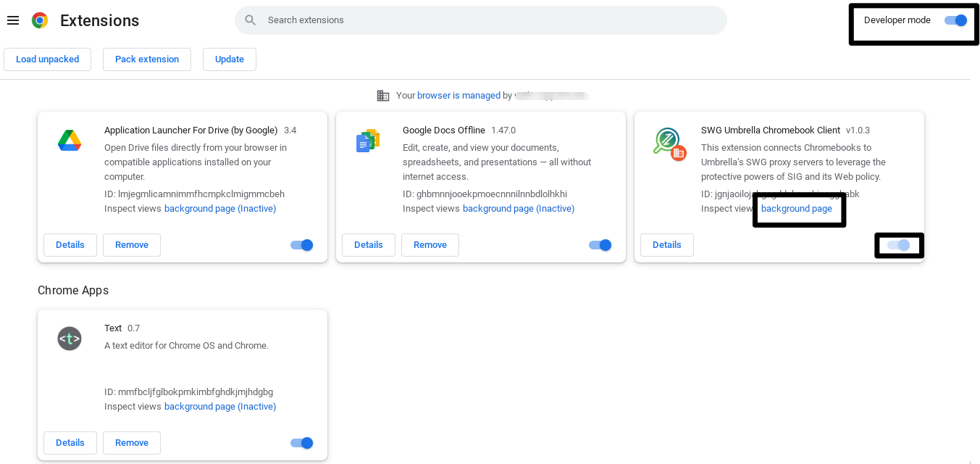Open Details for Text app
Image resolution: width=980 pixels, height=464 pixels.
[70, 443]
